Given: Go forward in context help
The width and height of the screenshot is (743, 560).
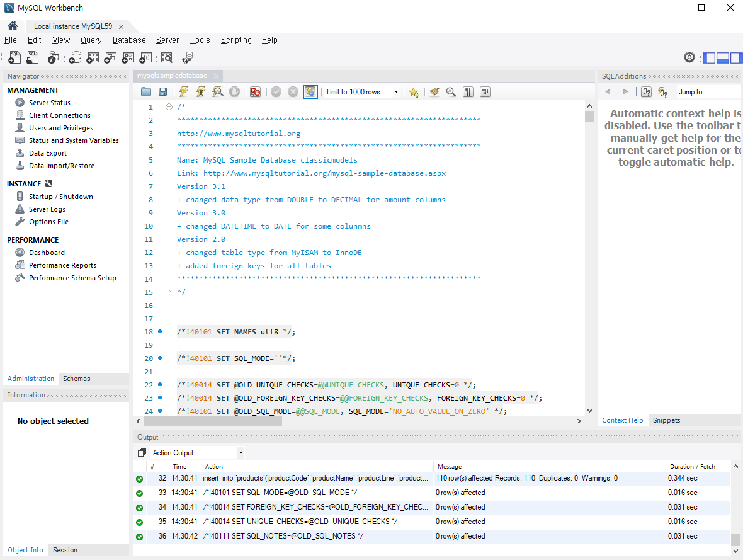Looking at the screenshot, I should point(625,92).
